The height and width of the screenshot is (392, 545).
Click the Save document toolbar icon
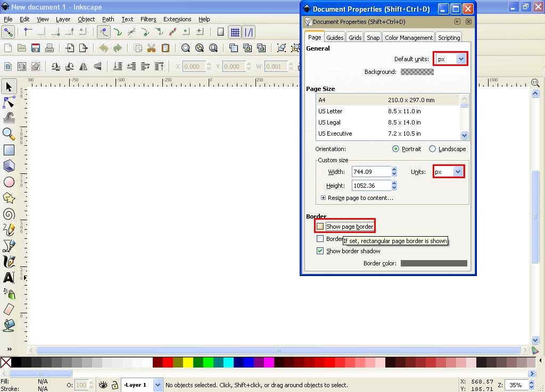[x=36, y=48]
